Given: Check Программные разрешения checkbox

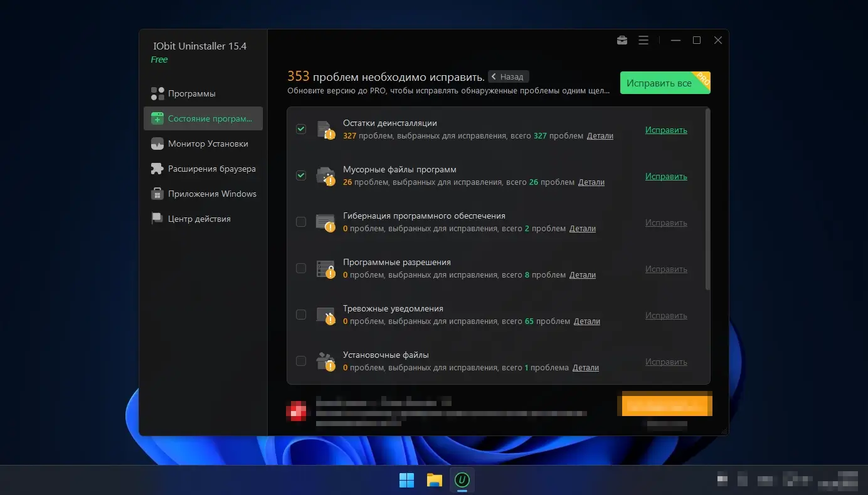Looking at the screenshot, I should coord(301,268).
